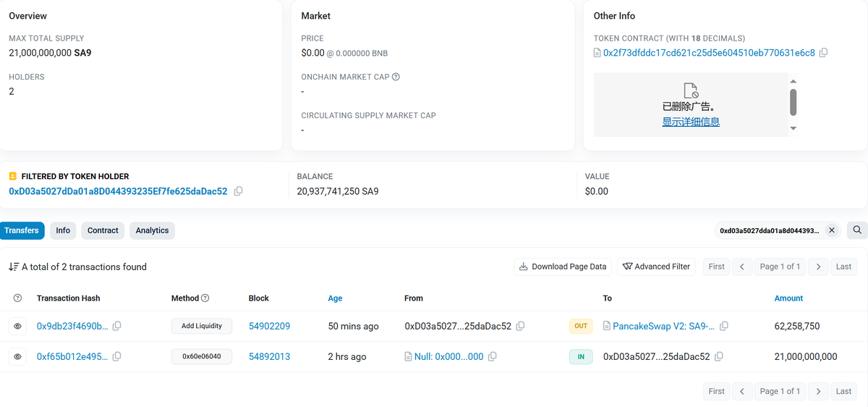Viewport: 868px width, 407px height.
Task: Open the search magnifier button
Action: point(857,230)
